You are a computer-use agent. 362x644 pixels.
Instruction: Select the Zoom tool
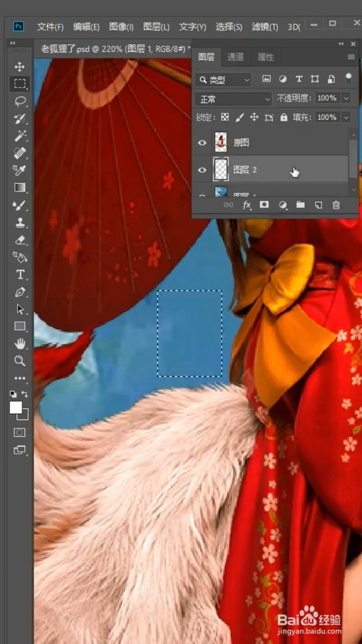click(19, 361)
